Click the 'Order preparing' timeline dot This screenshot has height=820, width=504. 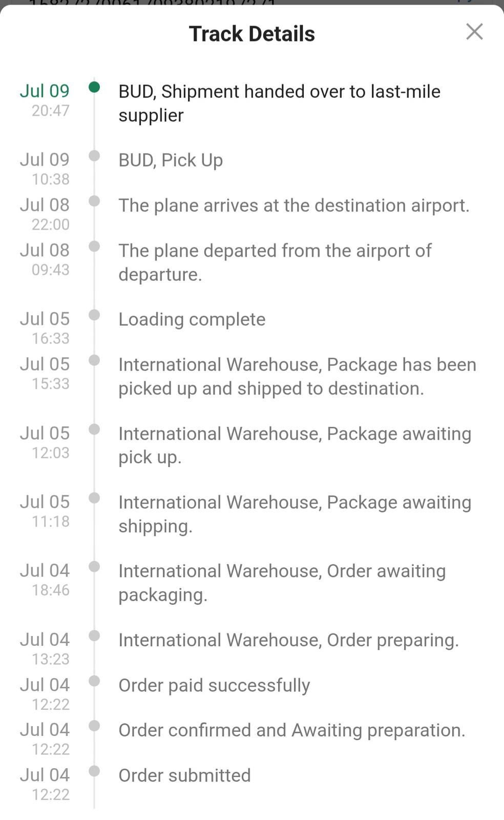coord(94,635)
